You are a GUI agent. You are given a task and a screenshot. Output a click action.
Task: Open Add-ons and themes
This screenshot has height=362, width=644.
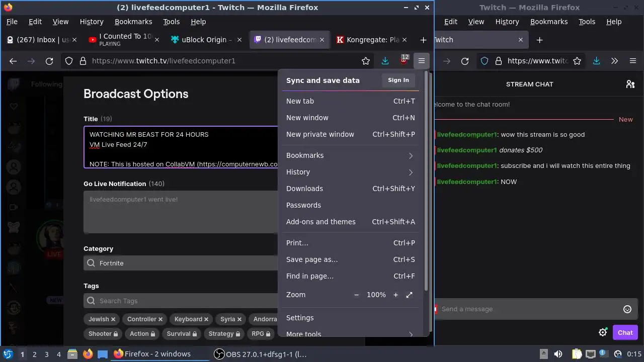tap(351, 222)
